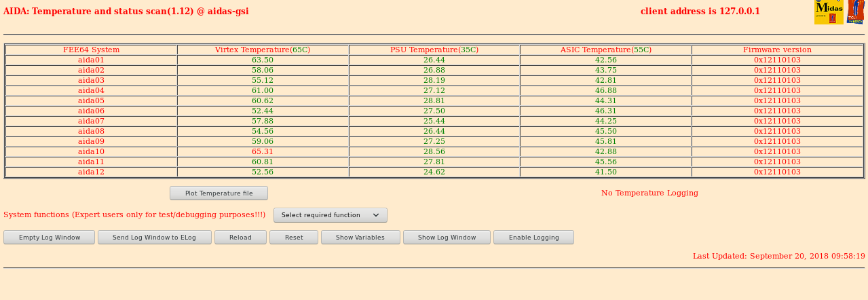Click Virtex value 52.44 for aida06
The height and width of the screenshot is (300, 868).
pos(263,111)
